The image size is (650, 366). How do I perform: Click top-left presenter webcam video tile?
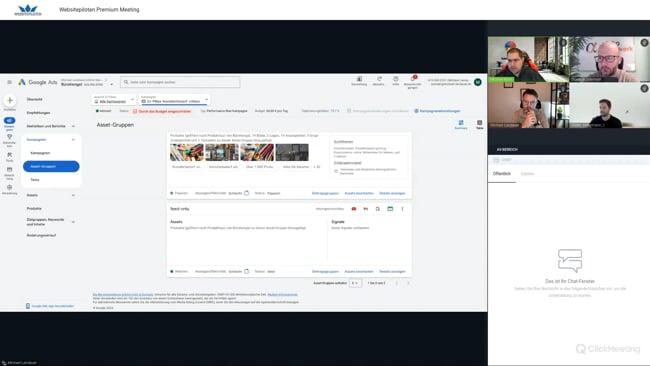(x=529, y=59)
